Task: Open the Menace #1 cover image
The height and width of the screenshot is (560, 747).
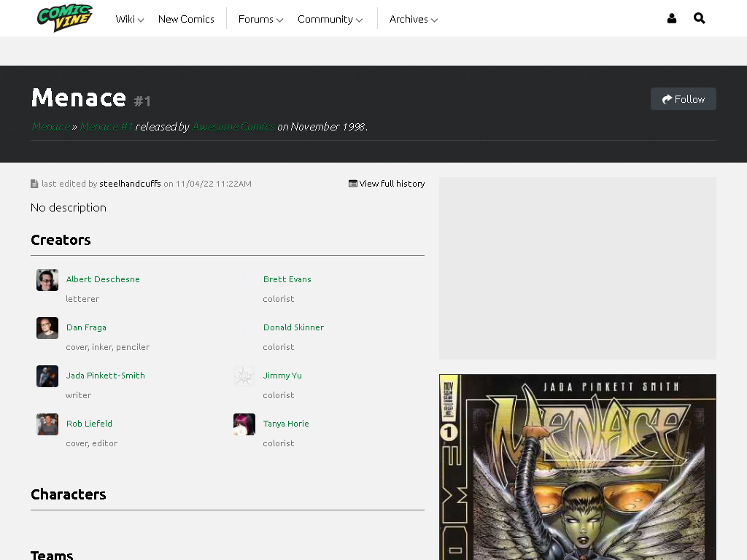Action: [x=578, y=467]
